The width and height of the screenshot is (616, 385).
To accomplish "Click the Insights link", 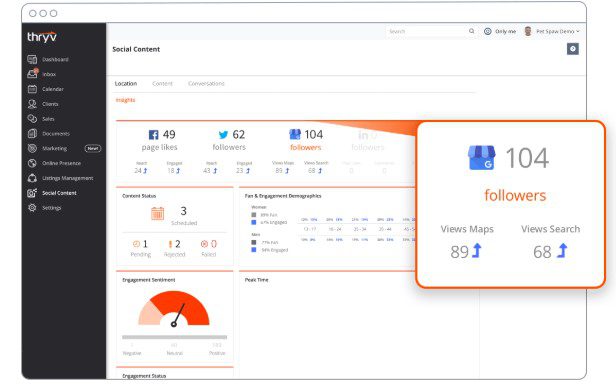I will coord(125,100).
